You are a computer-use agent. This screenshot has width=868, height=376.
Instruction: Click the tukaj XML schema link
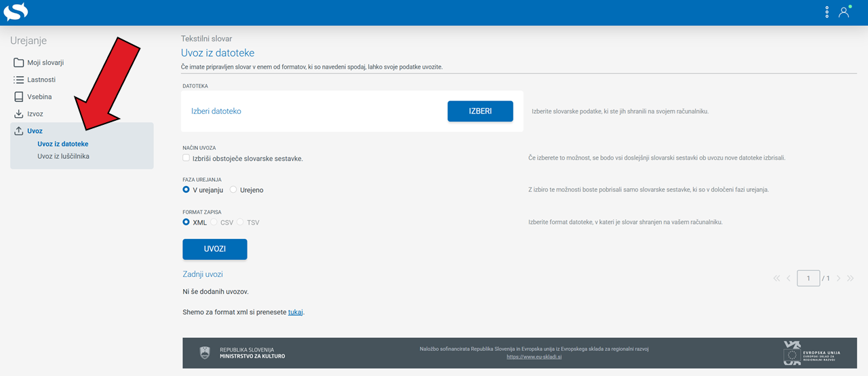pyautogui.click(x=296, y=312)
